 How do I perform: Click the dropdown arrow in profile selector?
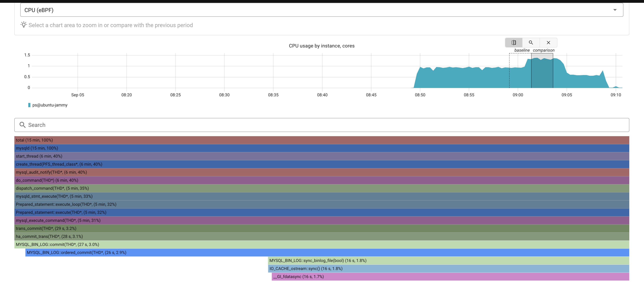[x=615, y=10]
